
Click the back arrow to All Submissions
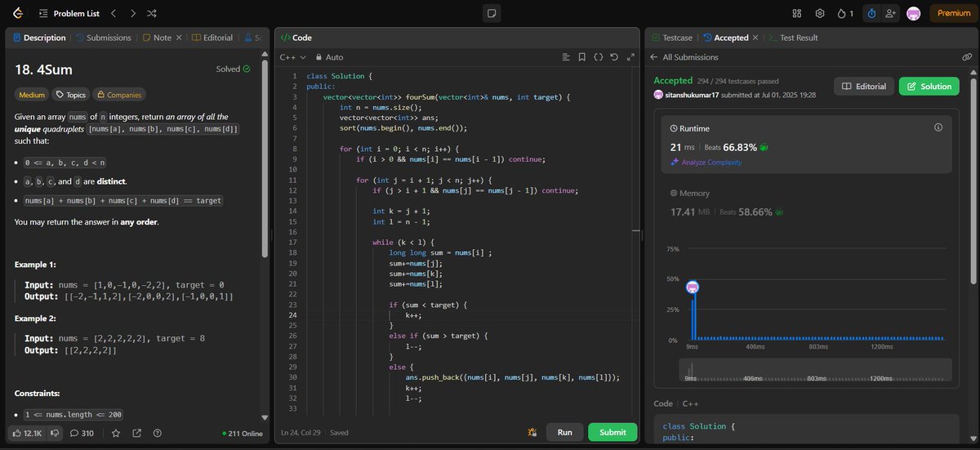click(x=653, y=57)
